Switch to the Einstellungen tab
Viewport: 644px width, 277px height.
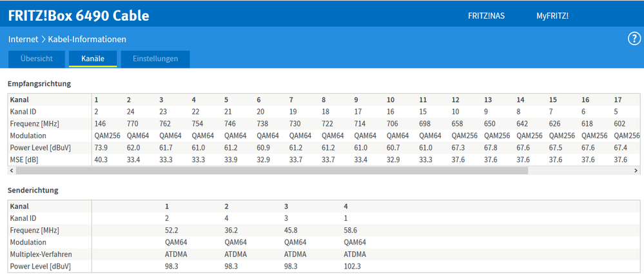coord(155,59)
